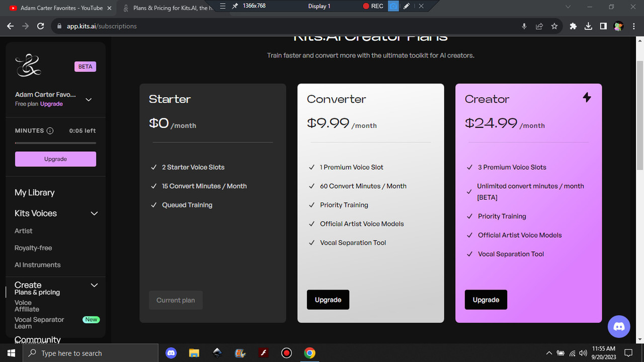Click the microphone icon in address bar
Screen dimensions: 644x362
524,26
